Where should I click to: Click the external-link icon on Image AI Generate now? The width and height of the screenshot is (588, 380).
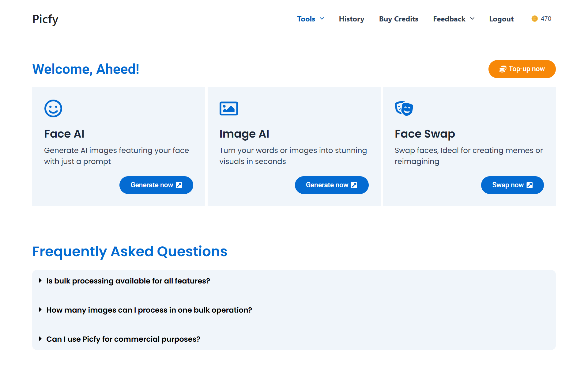354,185
